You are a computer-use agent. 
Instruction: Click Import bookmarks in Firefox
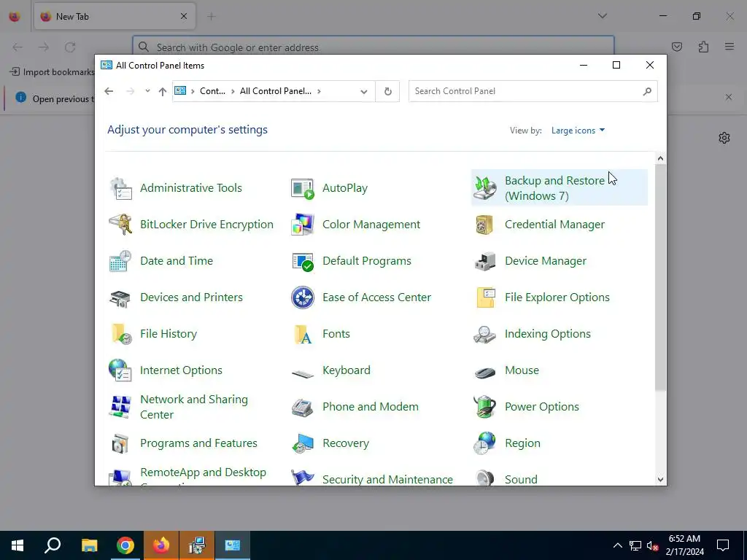pos(52,72)
